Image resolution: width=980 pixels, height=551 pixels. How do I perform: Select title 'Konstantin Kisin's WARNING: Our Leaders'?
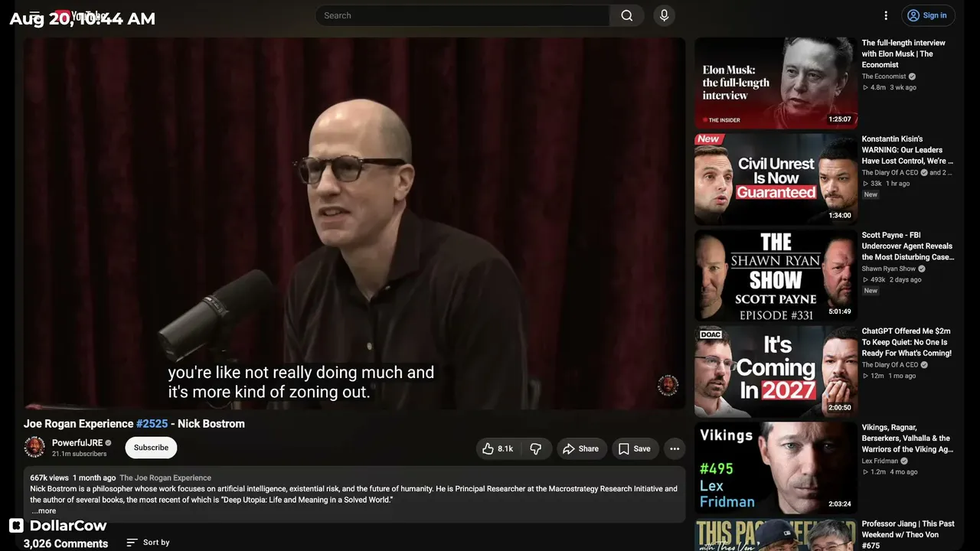click(908, 150)
